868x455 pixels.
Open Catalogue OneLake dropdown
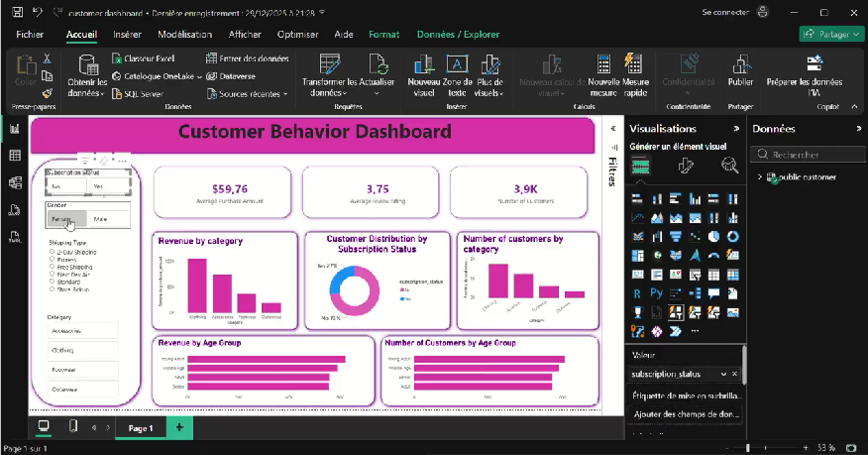point(199,77)
